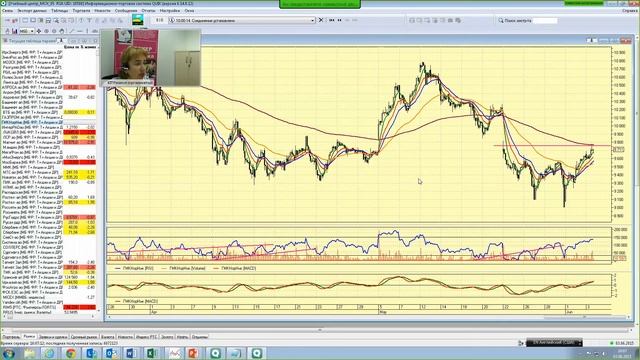The width and height of the screenshot is (640, 360).
Task: Switch to the Опционы tab
Action: click(x=200, y=337)
